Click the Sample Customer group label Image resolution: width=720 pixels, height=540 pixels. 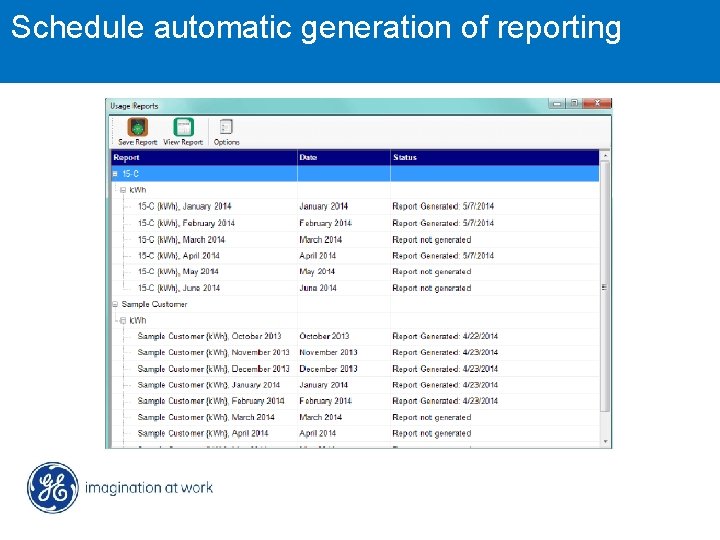click(x=154, y=304)
